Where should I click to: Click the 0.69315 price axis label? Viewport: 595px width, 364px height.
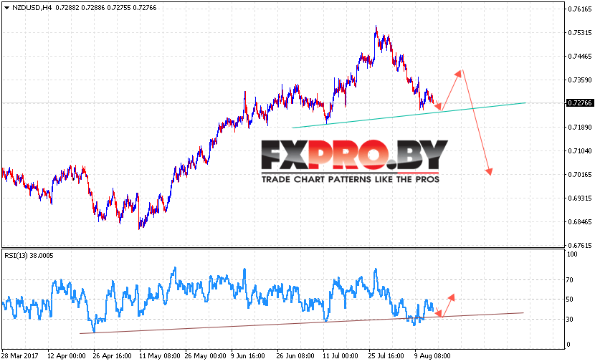click(579, 198)
